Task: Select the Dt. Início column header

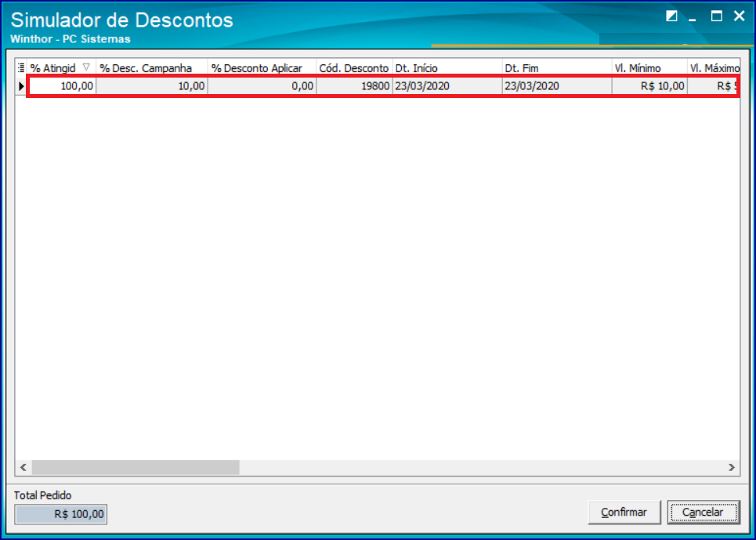Action: coord(447,68)
